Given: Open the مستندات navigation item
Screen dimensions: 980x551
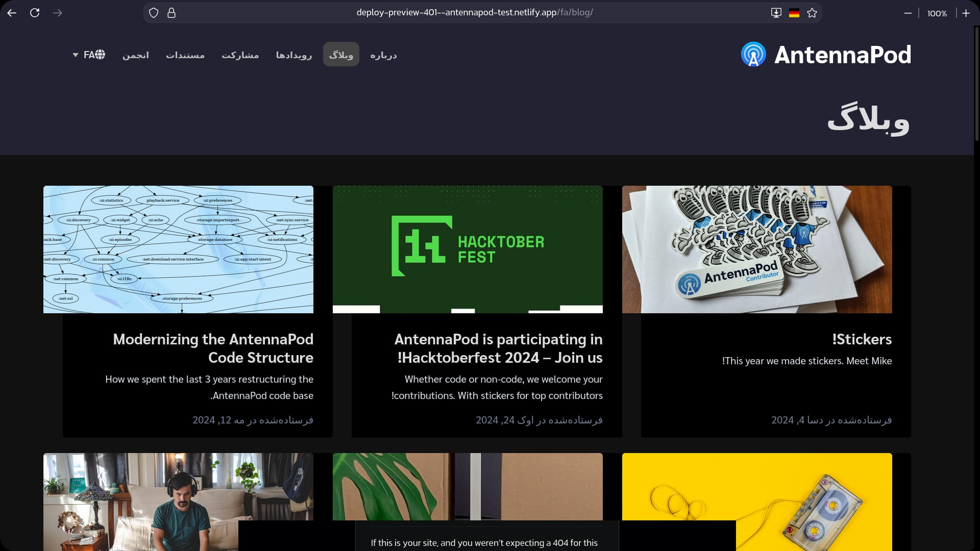Looking at the screenshot, I should (185, 55).
